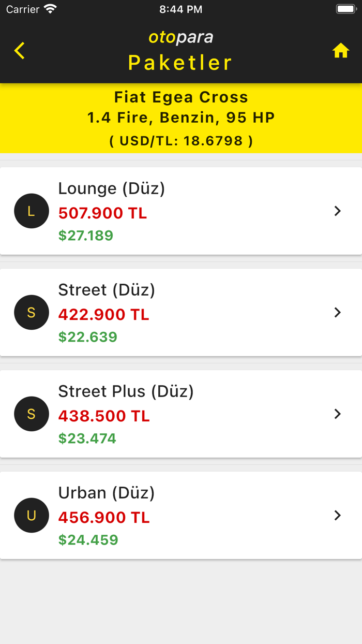Tap the USD/TL exchange rate text
Screen dimensions: 362x644
pyautogui.click(x=180, y=140)
